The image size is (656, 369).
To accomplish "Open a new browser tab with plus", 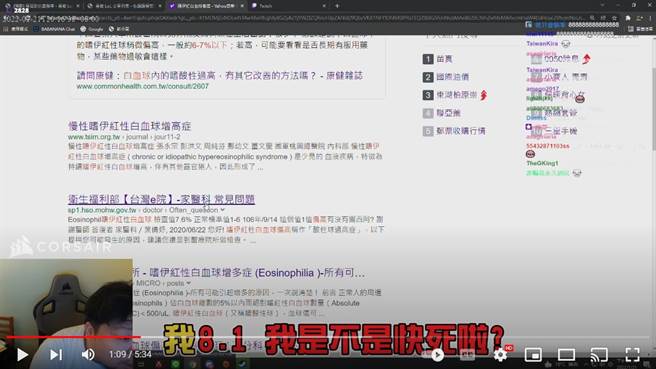I will point(337,6).
